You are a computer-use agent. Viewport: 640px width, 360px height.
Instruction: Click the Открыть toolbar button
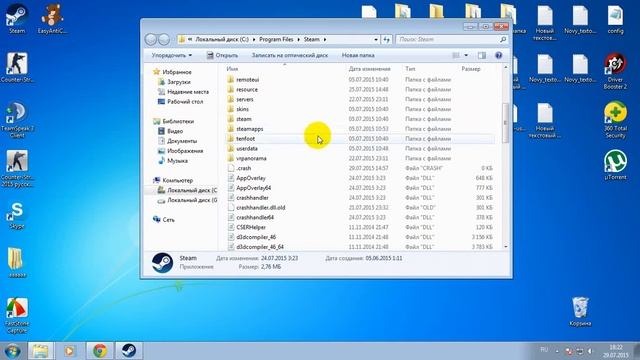[x=222, y=55]
